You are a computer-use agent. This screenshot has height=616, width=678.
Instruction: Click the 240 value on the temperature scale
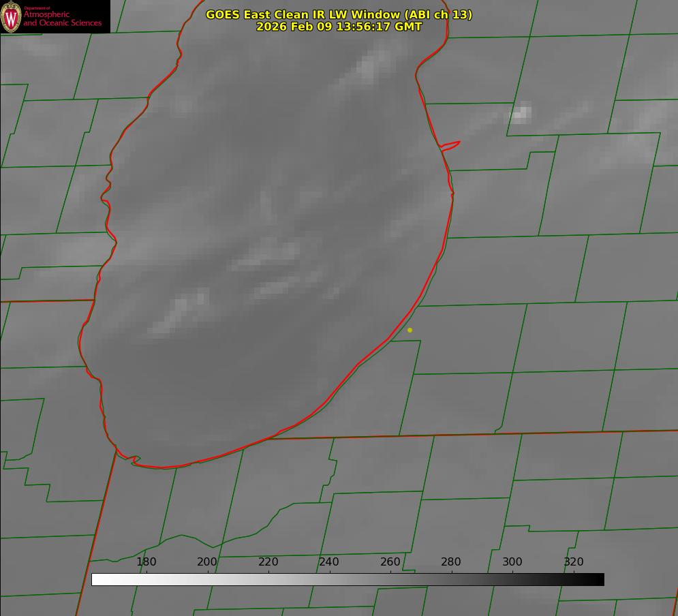tap(329, 562)
